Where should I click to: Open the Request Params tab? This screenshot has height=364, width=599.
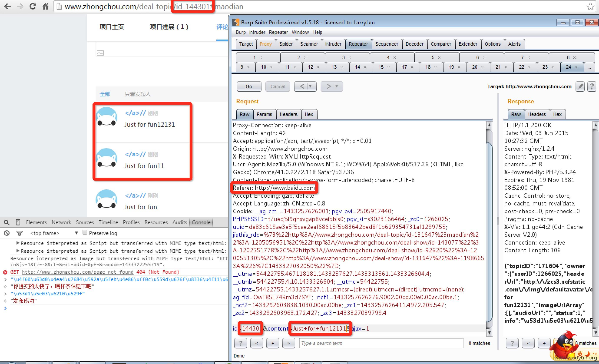264,114
